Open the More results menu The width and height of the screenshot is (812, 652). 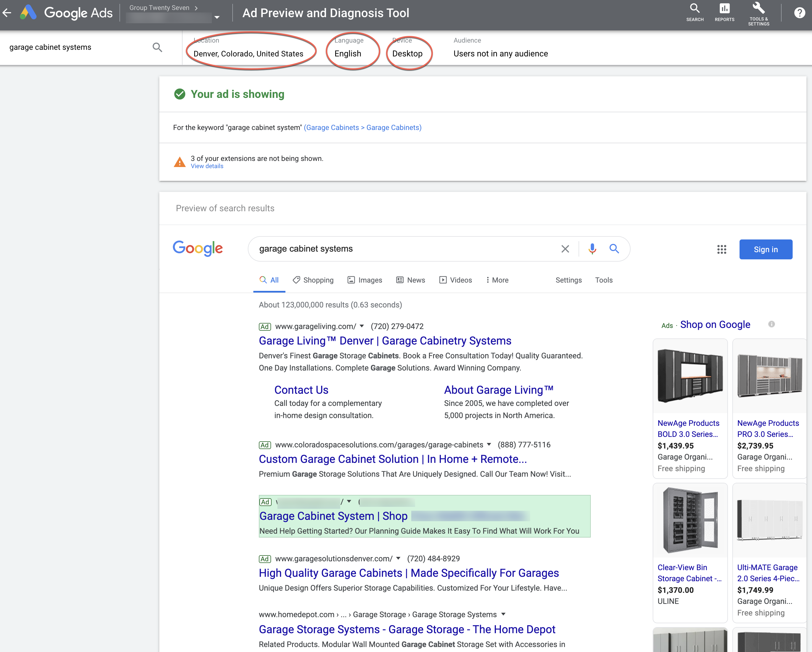tap(497, 280)
